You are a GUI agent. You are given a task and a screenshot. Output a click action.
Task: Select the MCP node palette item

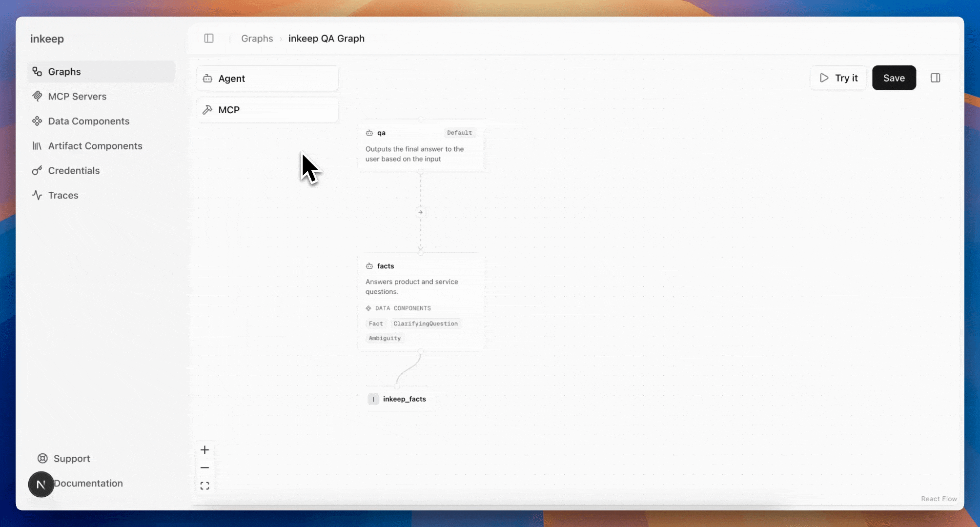coord(267,110)
